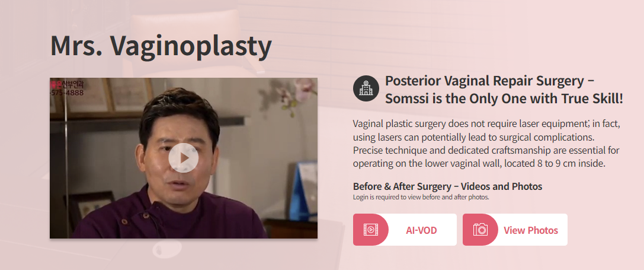Click the small framed picture behind the doctor
Screen dimensions: 644x270
point(90,205)
